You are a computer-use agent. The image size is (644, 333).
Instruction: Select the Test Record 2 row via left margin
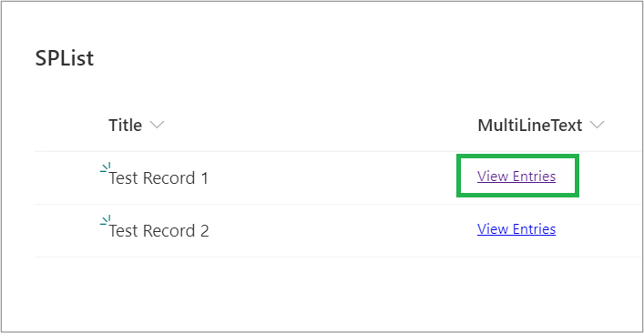click(66, 230)
